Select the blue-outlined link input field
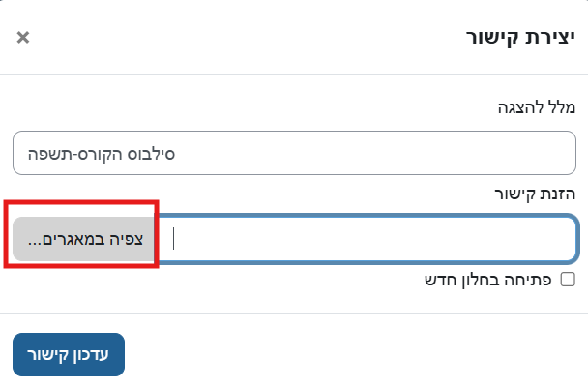The width and height of the screenshot is (588, 389). [367, 239]
